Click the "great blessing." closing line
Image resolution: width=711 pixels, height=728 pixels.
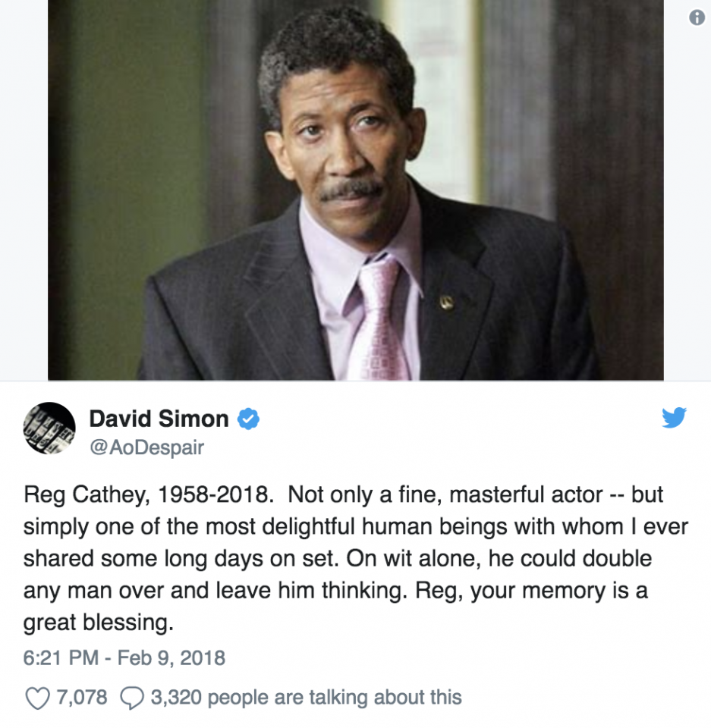[x=98, y=623]
